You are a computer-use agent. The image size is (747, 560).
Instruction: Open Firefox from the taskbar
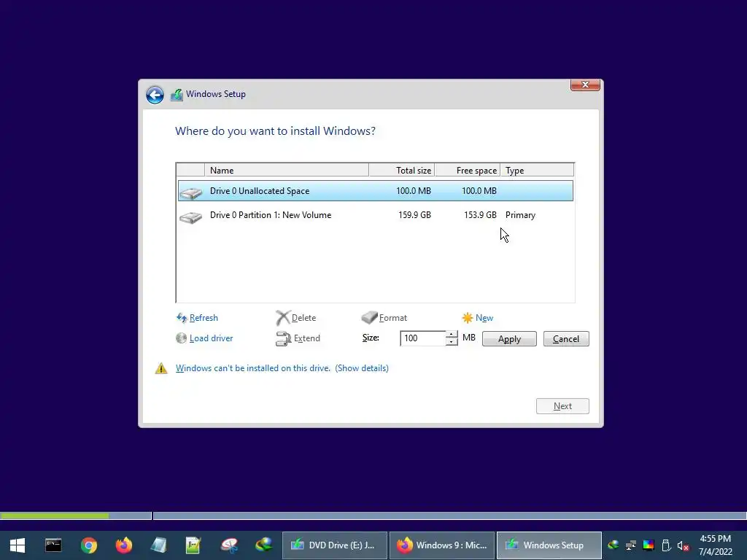[x=124, y=545]
